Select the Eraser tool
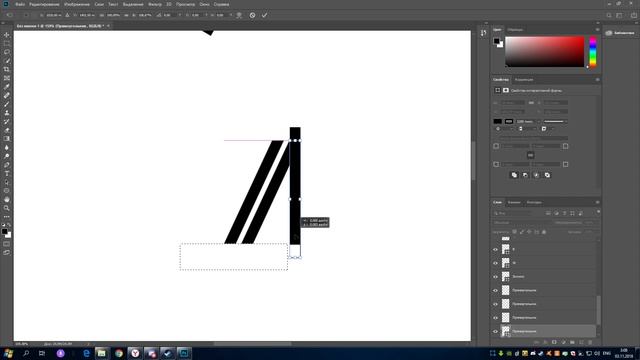The image size is (640, 360). tap(7, 130)
